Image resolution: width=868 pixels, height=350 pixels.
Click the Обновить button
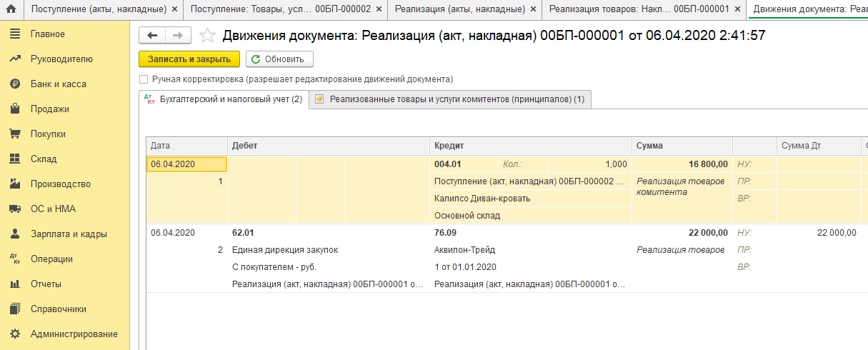tap(279, 59)
